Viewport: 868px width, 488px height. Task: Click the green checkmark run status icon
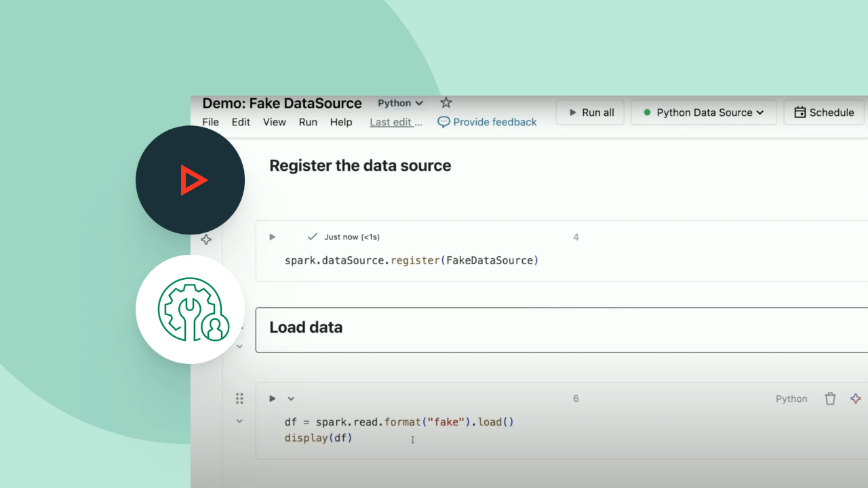click(312, 237)
